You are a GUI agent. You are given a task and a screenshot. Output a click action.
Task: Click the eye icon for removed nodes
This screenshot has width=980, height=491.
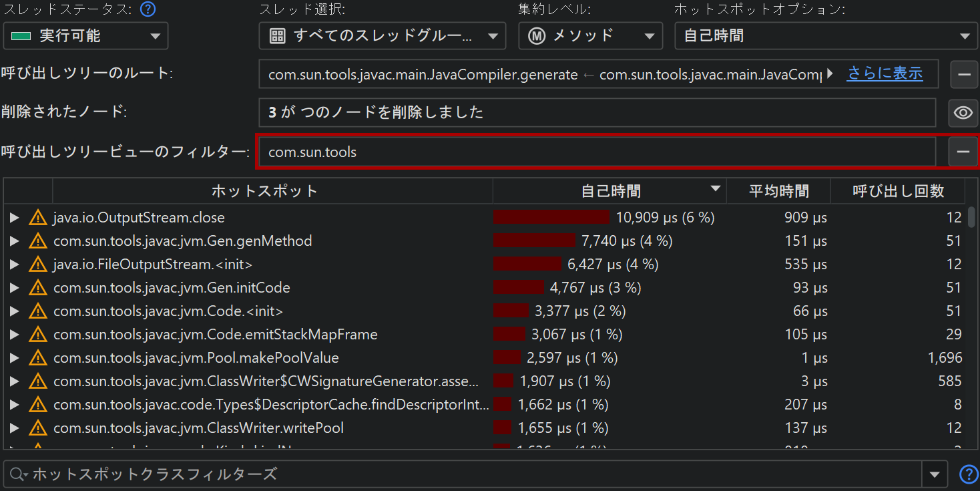[x=963, y=113]
